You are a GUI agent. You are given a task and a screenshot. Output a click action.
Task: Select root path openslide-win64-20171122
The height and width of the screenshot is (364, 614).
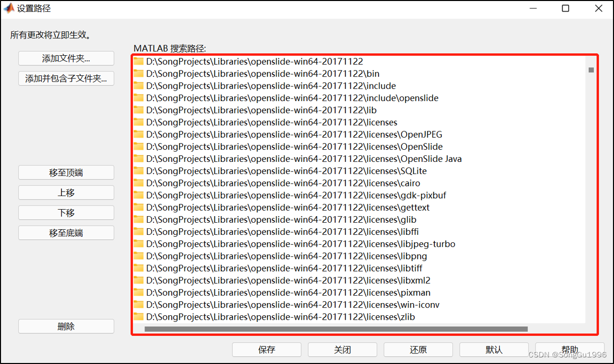pos(255,62)
